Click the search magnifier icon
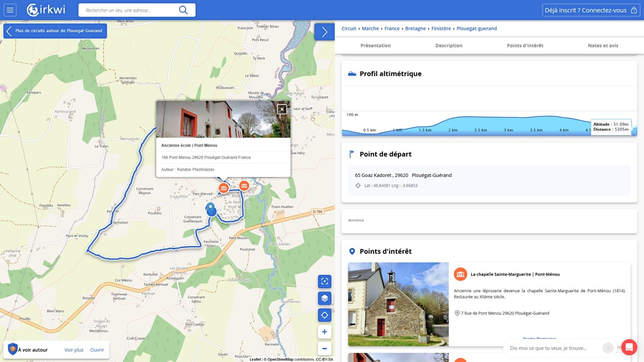Image resolution: width=644 pixels, height=362 pixels. tap(183, 10)
